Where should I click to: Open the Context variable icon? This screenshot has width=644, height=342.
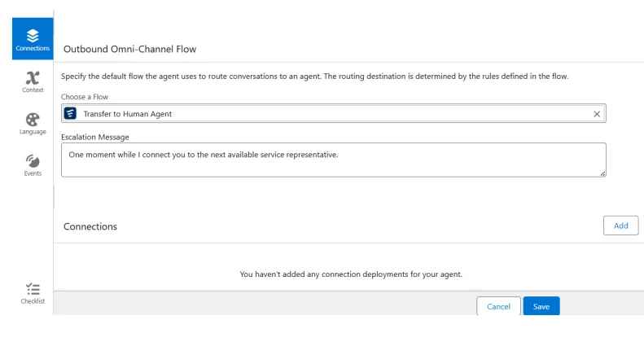[x=33, y=77]
